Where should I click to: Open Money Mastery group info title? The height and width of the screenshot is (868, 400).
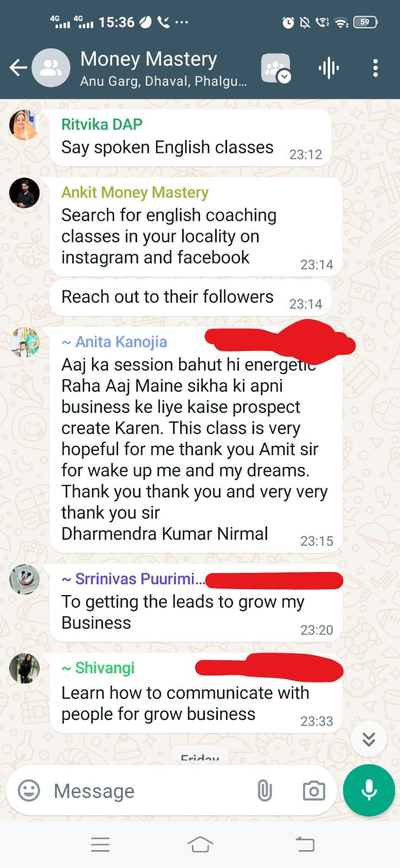click(149, 59)
